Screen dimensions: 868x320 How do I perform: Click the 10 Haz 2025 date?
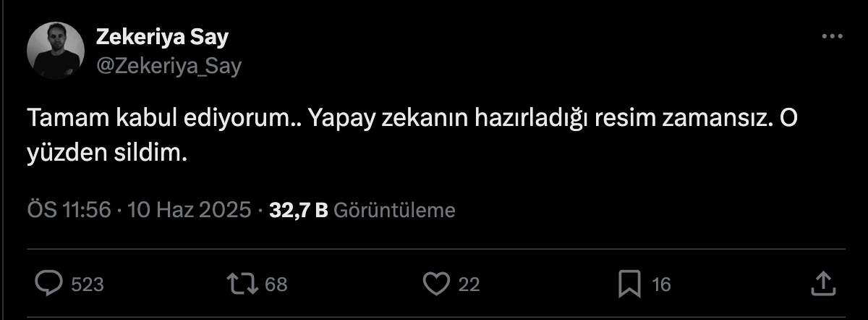tap(190, 211)
